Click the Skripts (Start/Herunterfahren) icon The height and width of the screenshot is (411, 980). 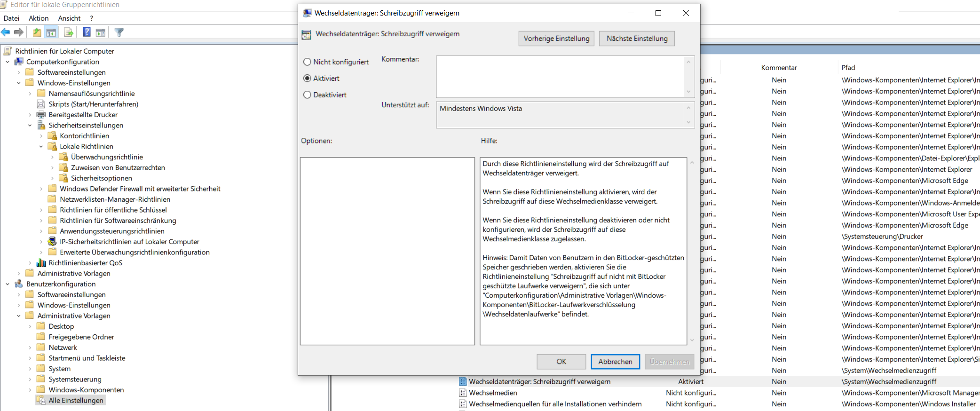41,104
